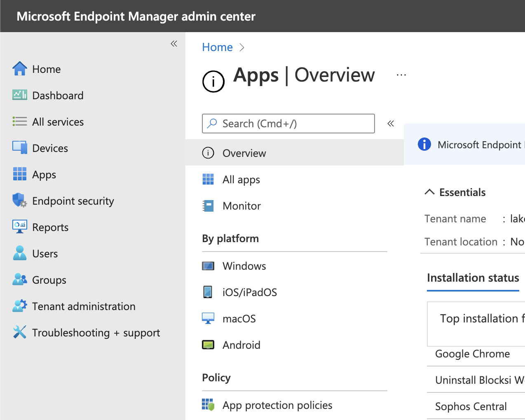
Task: Click the Overview info icon in menu
Action: click(208, 153)
